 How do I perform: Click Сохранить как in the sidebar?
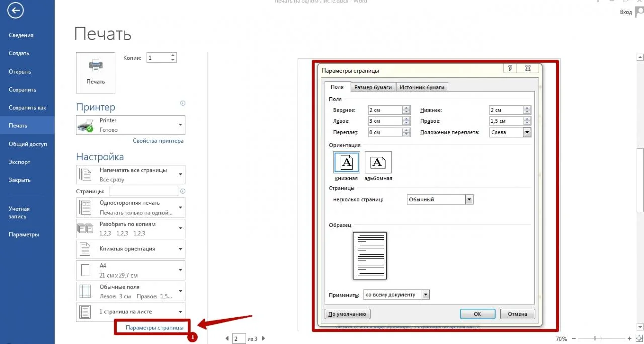[27, 108]
